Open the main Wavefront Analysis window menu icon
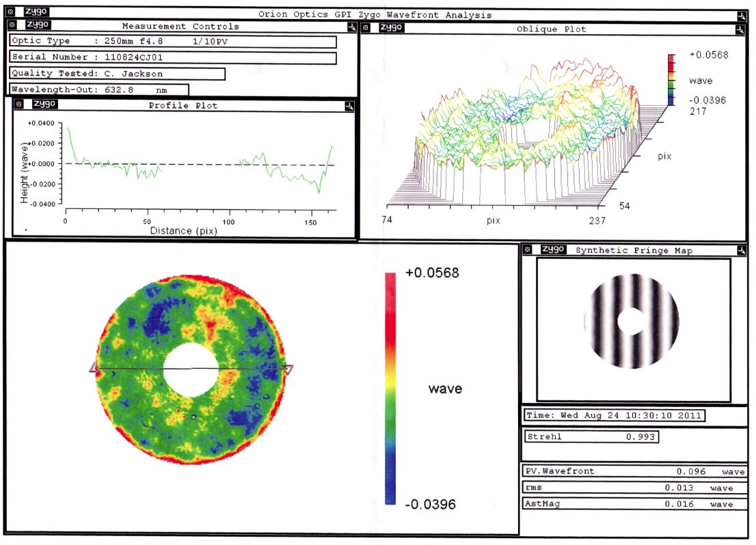The image size is (756, 545). pos(11,12)
